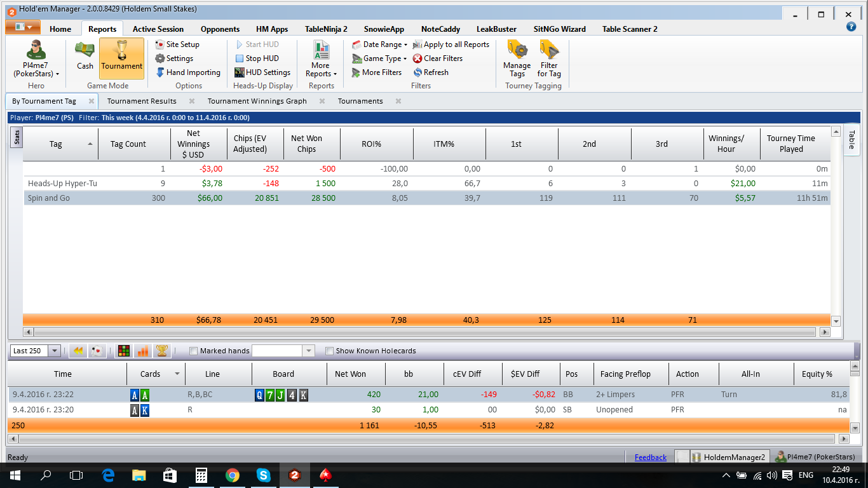
Task: Open the SitNGo Wizard tab
Action: (x=559, y=29)
